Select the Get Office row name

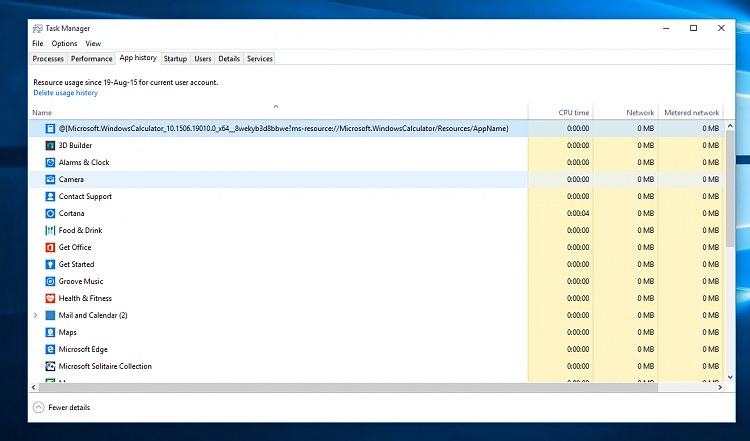[x=75, y=247]
